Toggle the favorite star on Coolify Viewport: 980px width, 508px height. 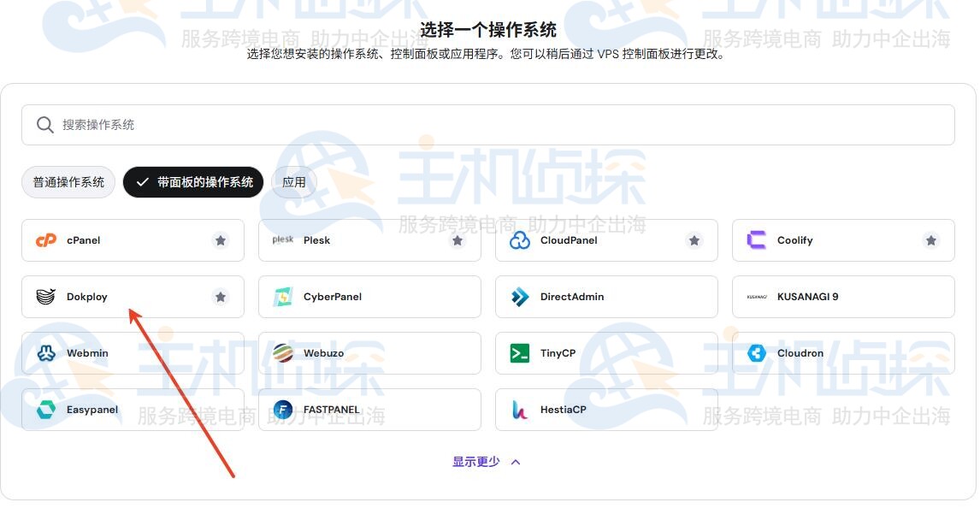pos(931,240)
